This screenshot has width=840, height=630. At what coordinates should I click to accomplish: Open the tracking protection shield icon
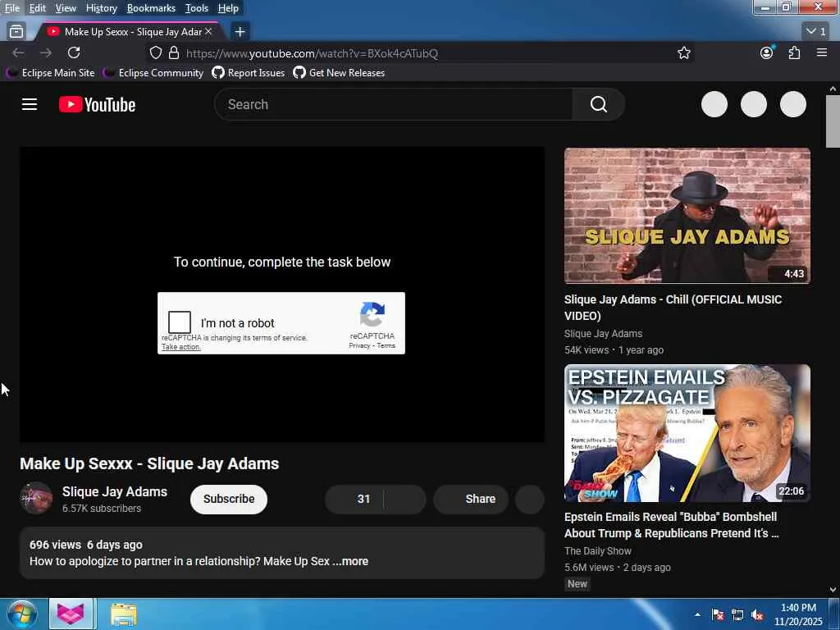[155, 53]
